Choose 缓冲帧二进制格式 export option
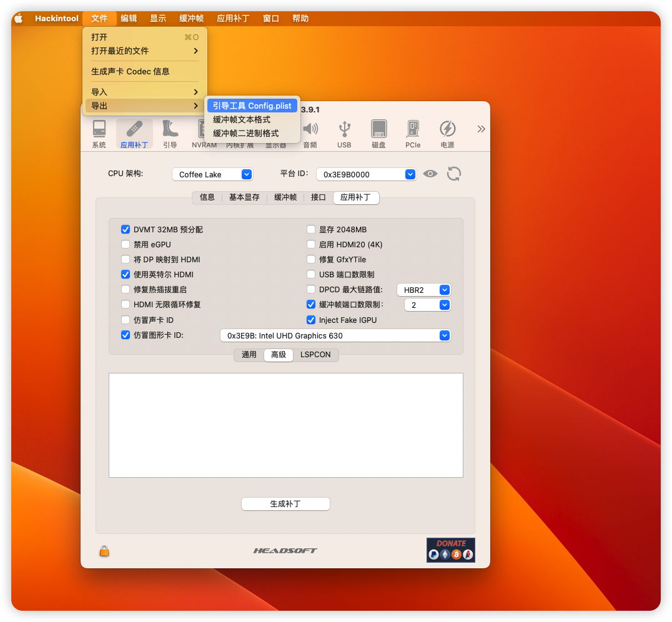 click(252, 133)
